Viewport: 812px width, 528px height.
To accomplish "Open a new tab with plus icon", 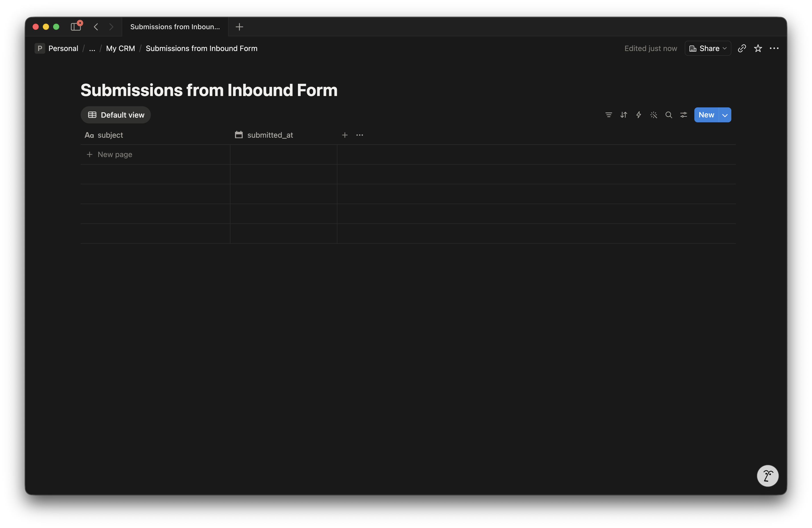I will pyautogui.click(x=240, y=27).
